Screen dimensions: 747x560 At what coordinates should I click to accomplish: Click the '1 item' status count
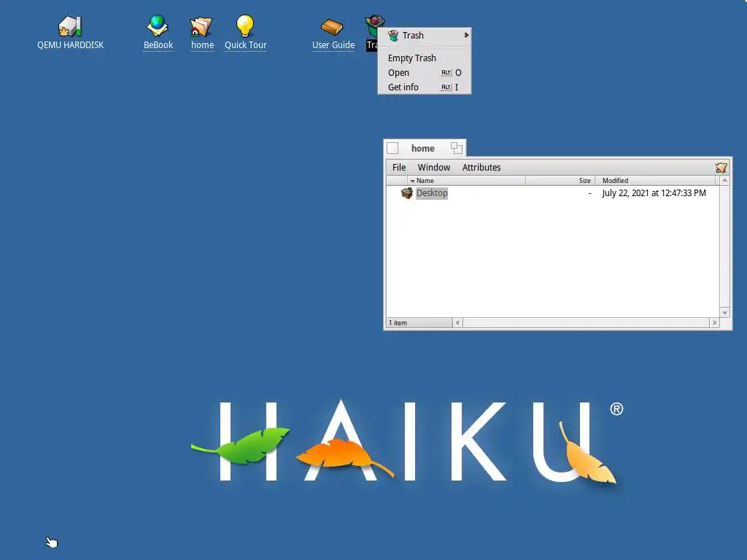point(398,323)
